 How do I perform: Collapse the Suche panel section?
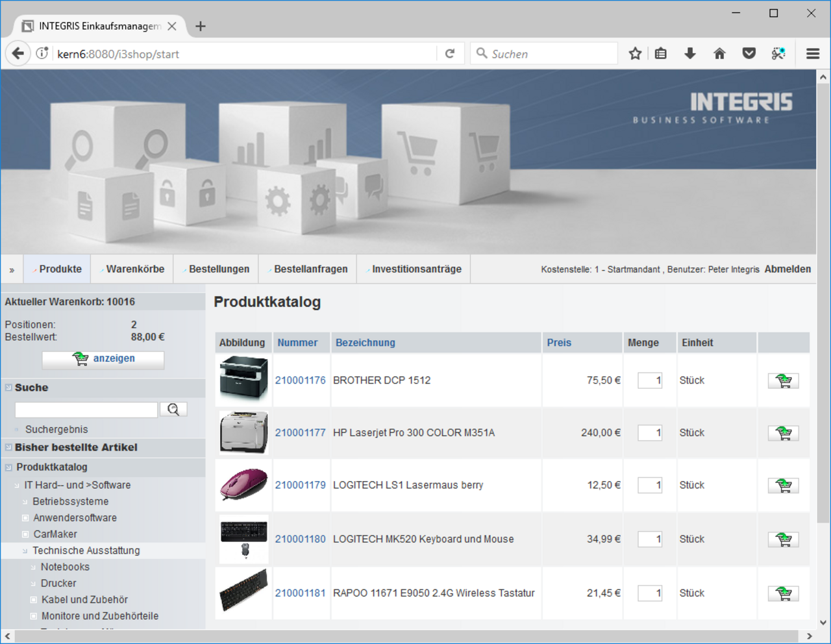(8, 388)
